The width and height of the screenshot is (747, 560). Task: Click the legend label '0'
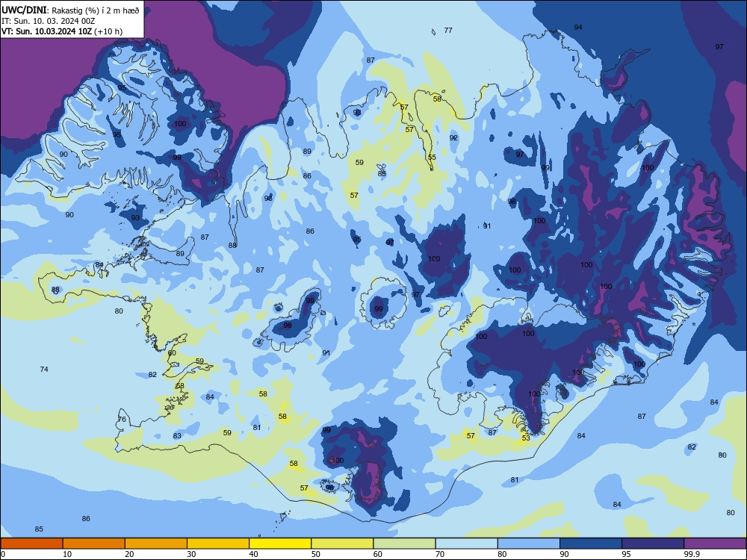(3, 554)
